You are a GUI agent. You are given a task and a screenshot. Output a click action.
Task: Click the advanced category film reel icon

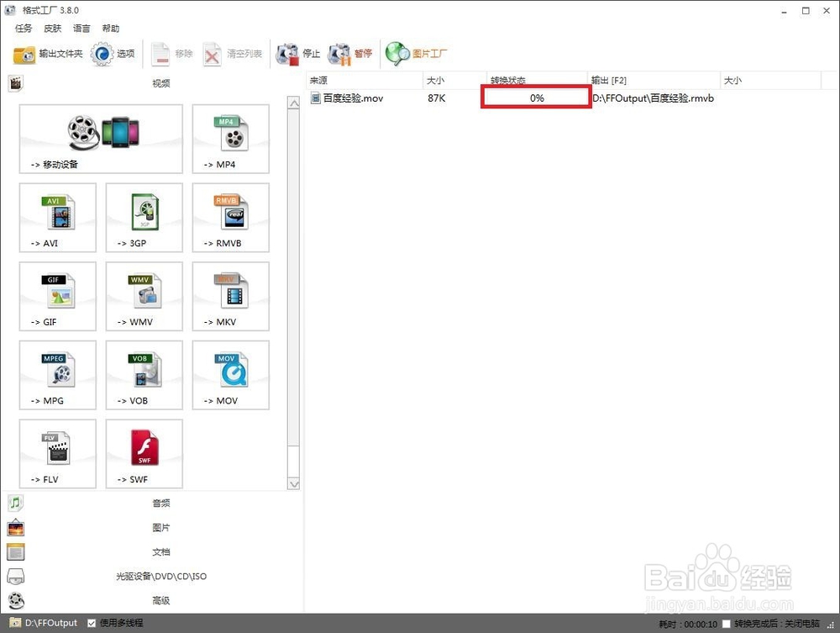coord(17,600)
